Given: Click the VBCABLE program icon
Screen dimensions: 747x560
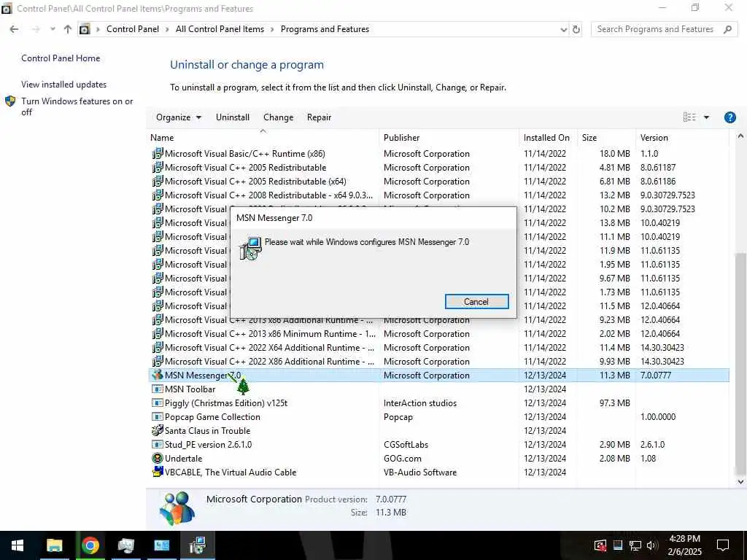Looking at the screenshot, I should coord(158,472).
